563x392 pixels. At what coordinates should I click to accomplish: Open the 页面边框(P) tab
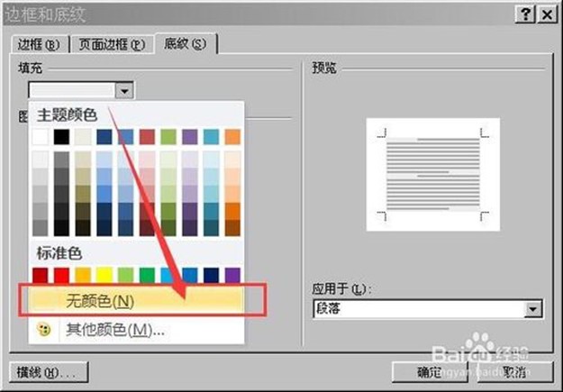tap(112, 45)
